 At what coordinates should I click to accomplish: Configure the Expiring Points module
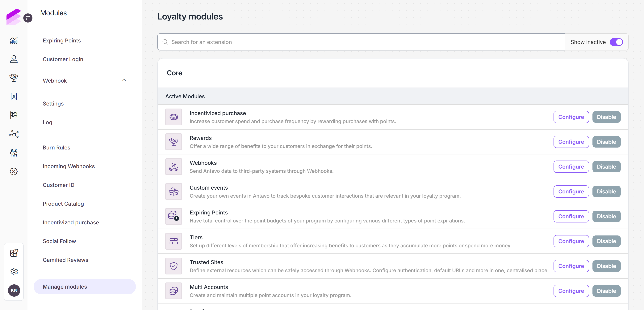(x=571, y=216)
